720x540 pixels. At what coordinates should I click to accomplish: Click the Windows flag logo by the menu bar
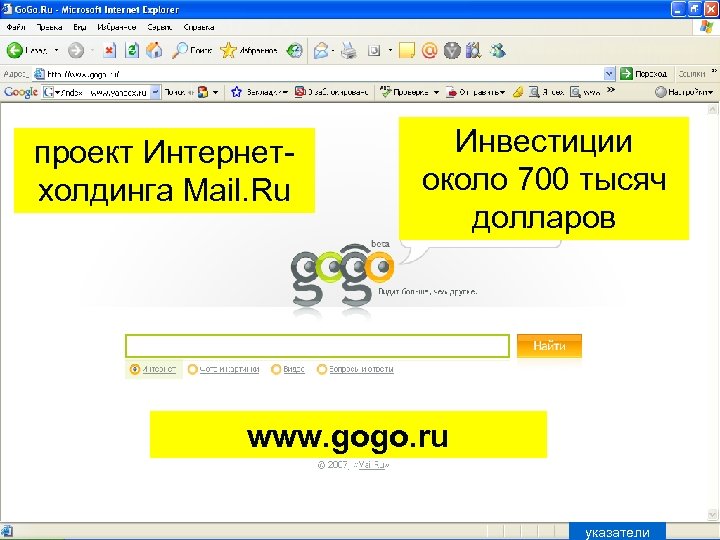point(707,27)
